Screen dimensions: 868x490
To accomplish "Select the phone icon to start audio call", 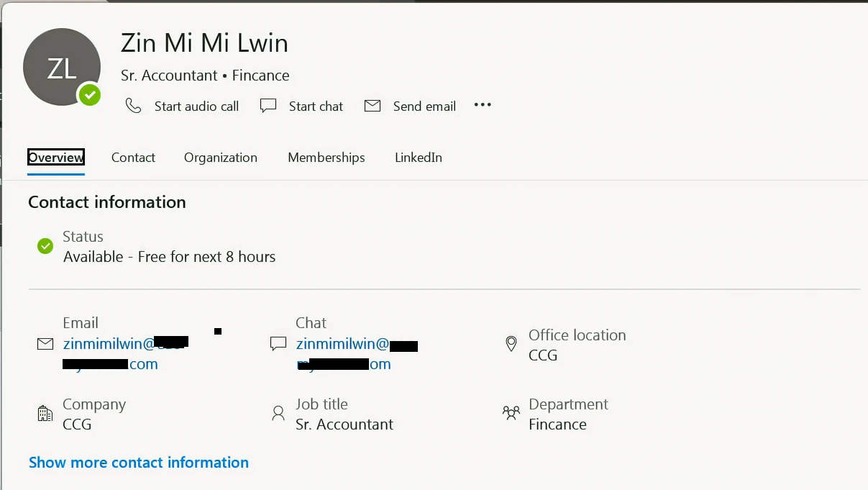I will click(134, 105).
